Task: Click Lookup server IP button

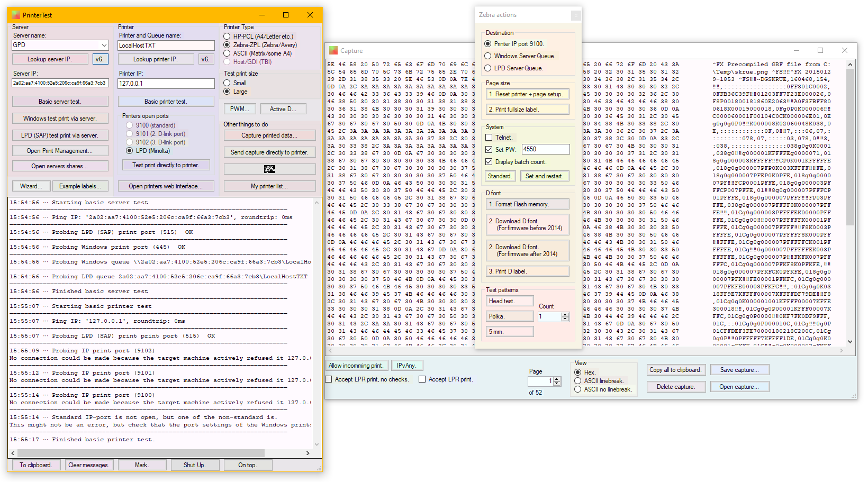Action: tap(50, 59)
